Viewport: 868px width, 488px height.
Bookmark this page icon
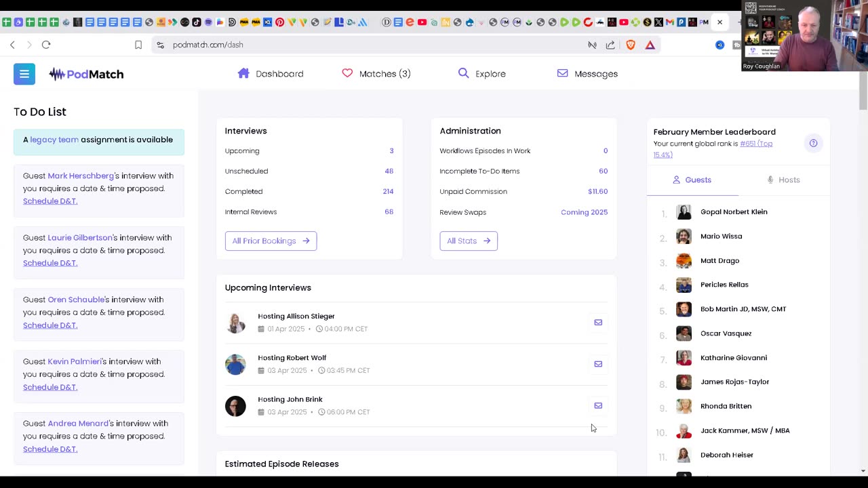pyautogui.click(x=138, y=45)
